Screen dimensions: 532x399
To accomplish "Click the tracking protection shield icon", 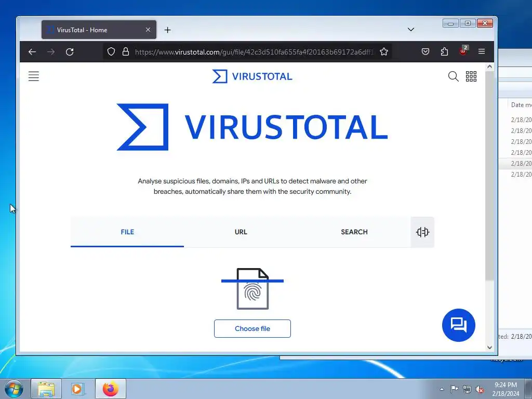I will pos(111,51).
